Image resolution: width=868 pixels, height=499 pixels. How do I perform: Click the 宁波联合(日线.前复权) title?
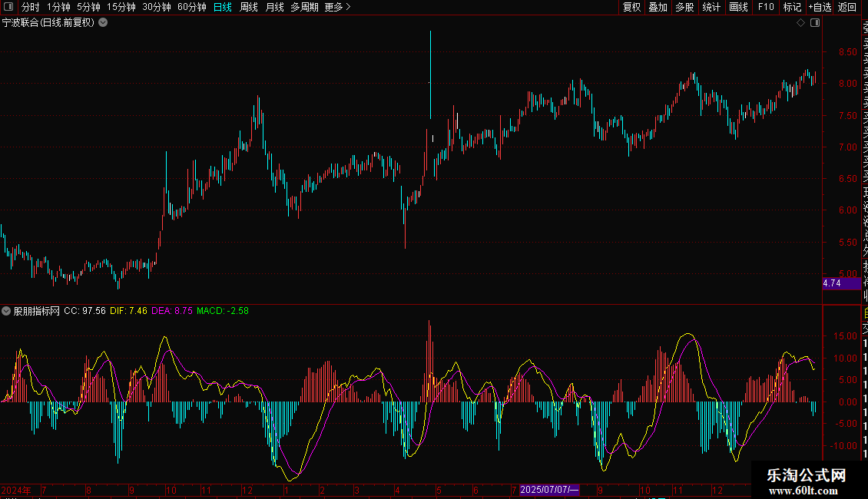48,23
